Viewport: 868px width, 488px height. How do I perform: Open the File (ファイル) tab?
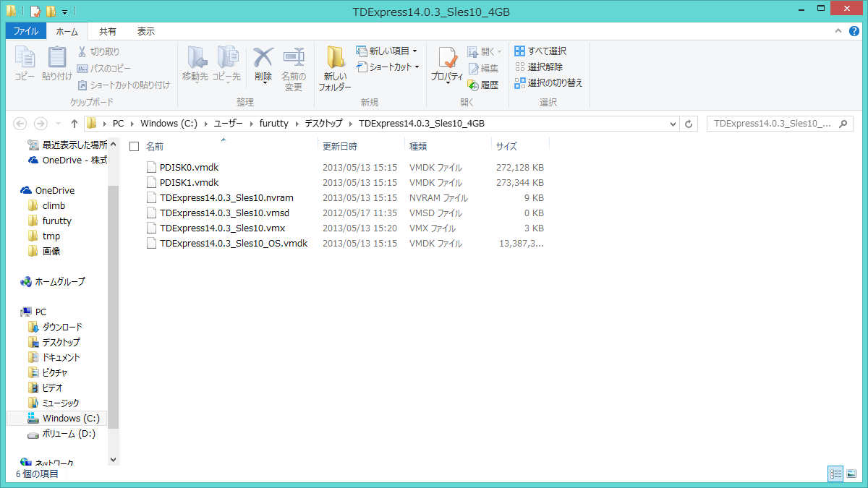tap(26, 31)
